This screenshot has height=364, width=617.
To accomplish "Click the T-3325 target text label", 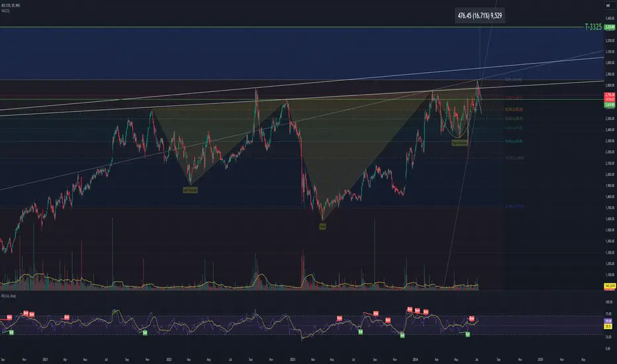I will point(593,26).
